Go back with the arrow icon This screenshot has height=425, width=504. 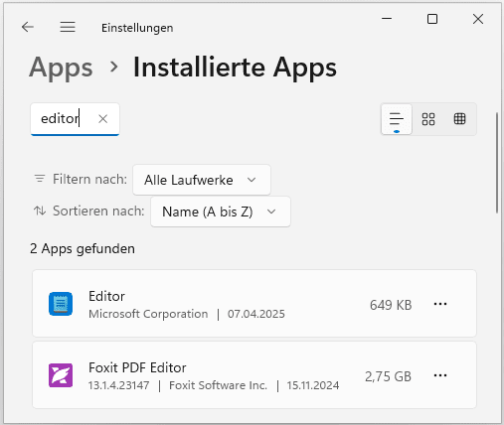(28, 27)
